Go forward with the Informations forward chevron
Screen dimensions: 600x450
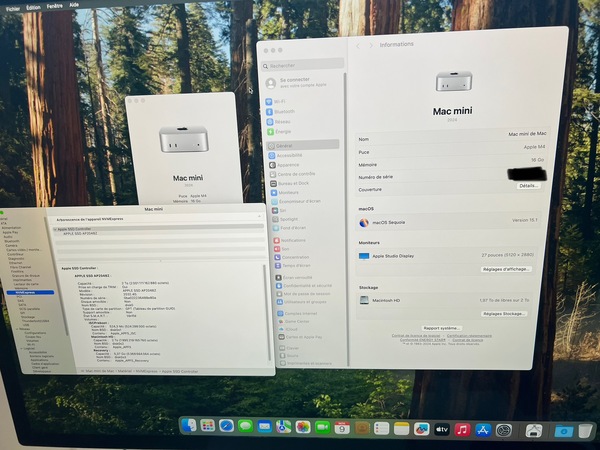(x=370, y=45)
